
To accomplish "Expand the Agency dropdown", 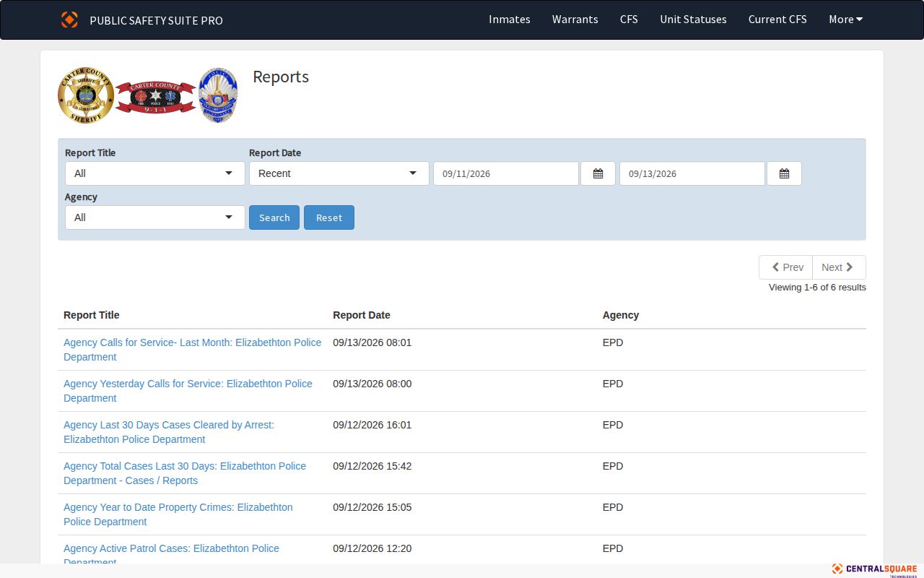I will (x=155, y=217).
